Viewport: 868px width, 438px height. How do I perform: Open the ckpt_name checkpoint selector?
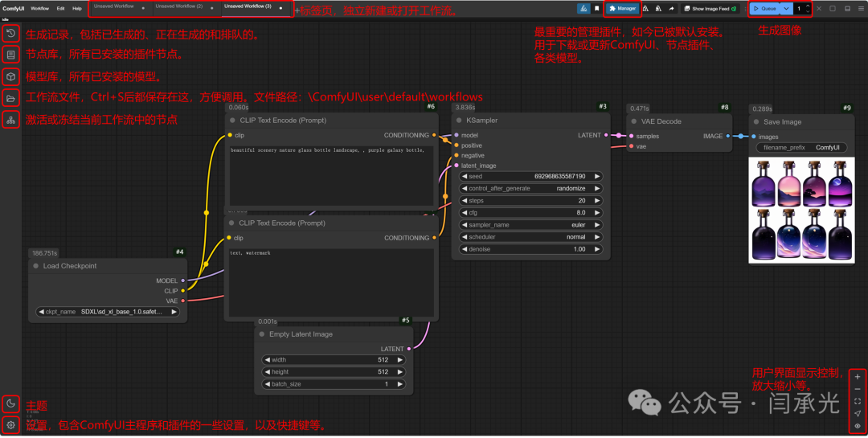click(108, 312)
